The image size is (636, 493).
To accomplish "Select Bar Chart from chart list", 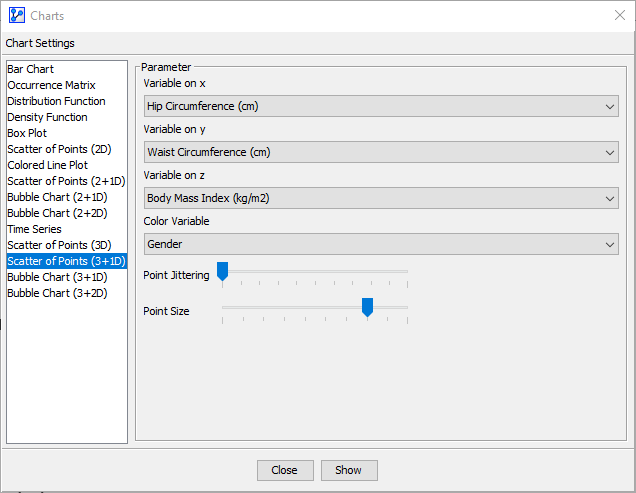I will pos(31,69).
